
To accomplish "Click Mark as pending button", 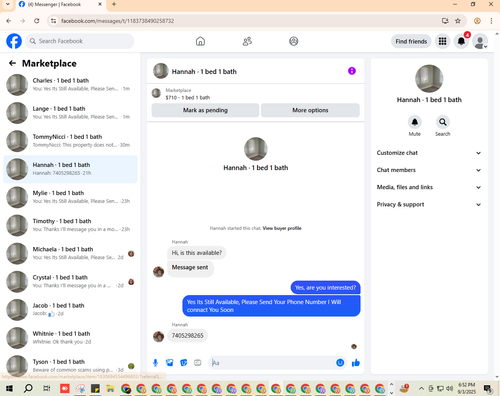I will point(205,110).
